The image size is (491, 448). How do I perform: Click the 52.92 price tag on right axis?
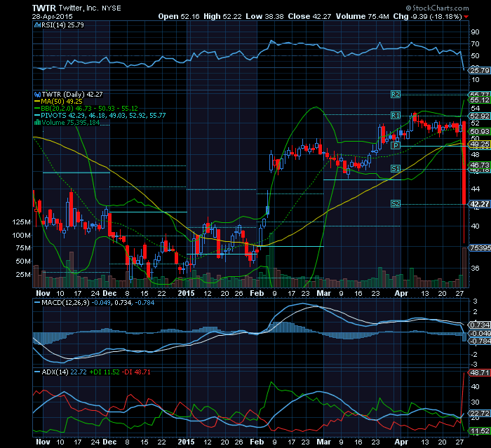(479, 116)
